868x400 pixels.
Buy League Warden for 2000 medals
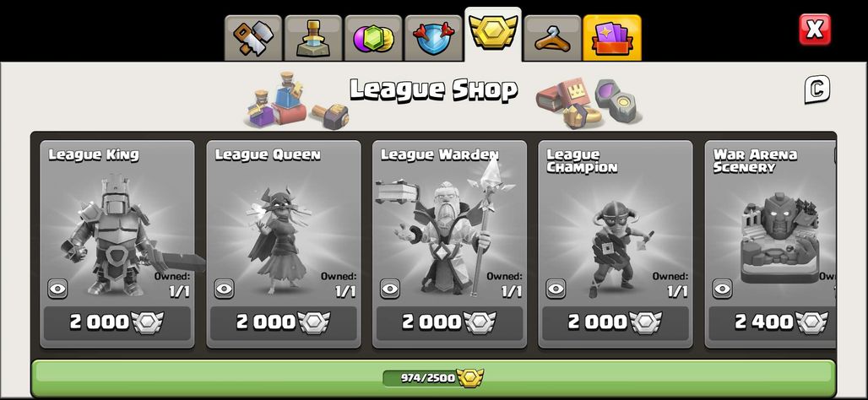click(449, 322)
